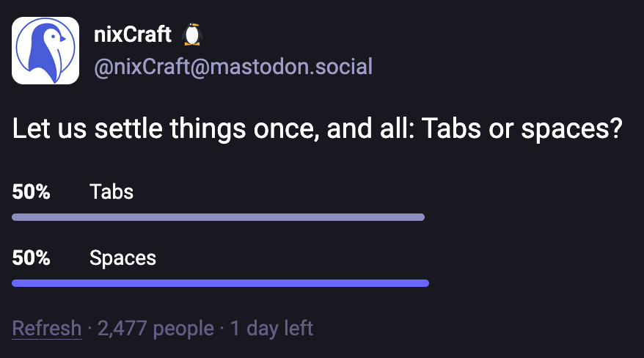Image resolution: width=644 pixels, height=358 pixels.
Task: Click the 2,477 people voter count
Action: click(x=155, y=328)
